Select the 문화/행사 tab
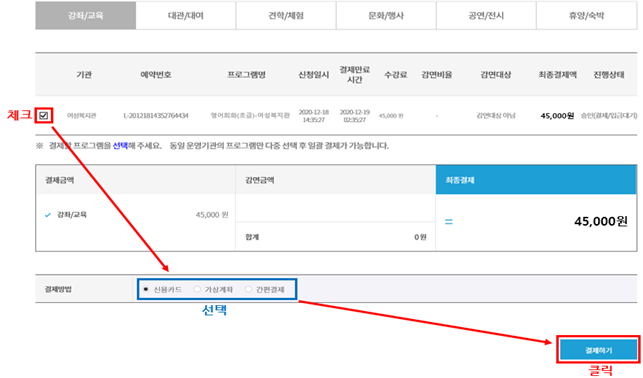 [x=386, y=16]
